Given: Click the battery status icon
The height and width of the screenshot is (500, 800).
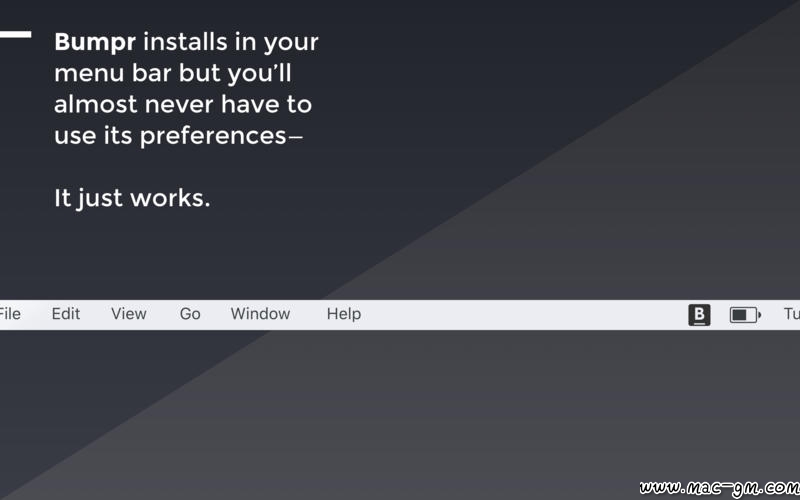Looking at the screenshot, I should click(x=745, y=315).
